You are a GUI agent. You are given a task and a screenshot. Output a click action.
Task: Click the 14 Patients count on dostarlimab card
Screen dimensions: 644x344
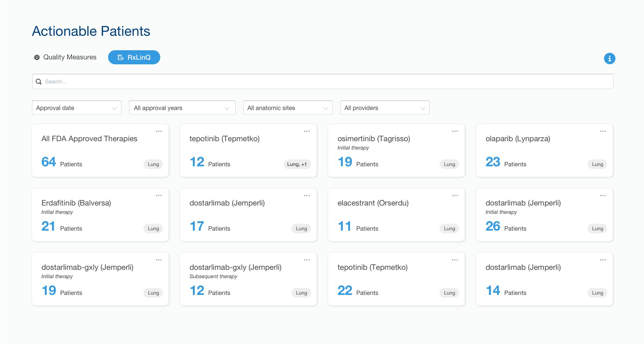(506, 291)
